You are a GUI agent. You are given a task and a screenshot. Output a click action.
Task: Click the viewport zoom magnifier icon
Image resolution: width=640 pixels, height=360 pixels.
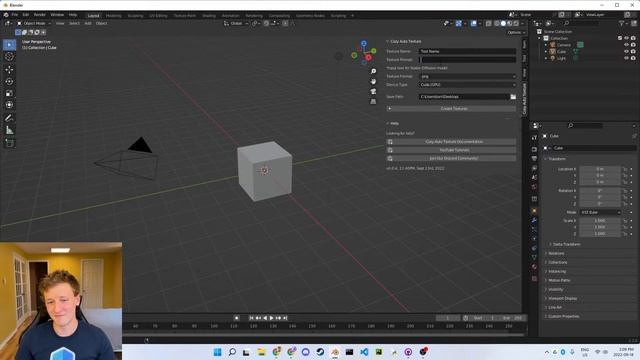373,71
